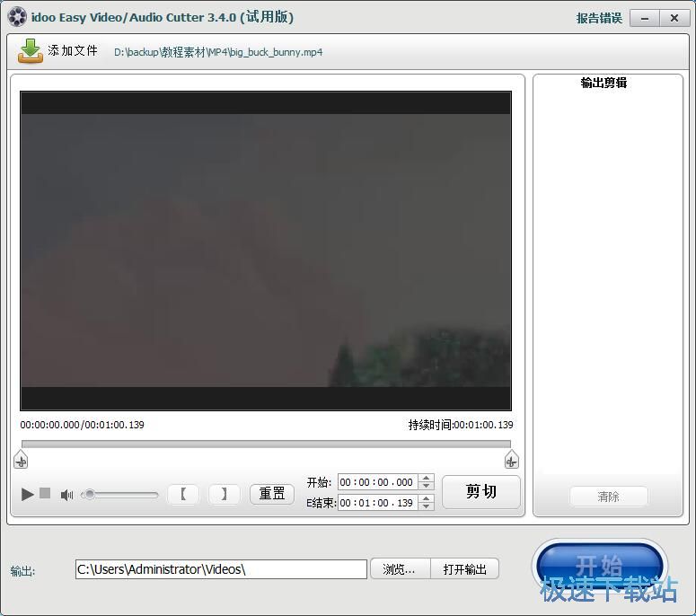Click the playback progress bar
The height and width of the screenshot is (616, 696).
click(266, 444)
